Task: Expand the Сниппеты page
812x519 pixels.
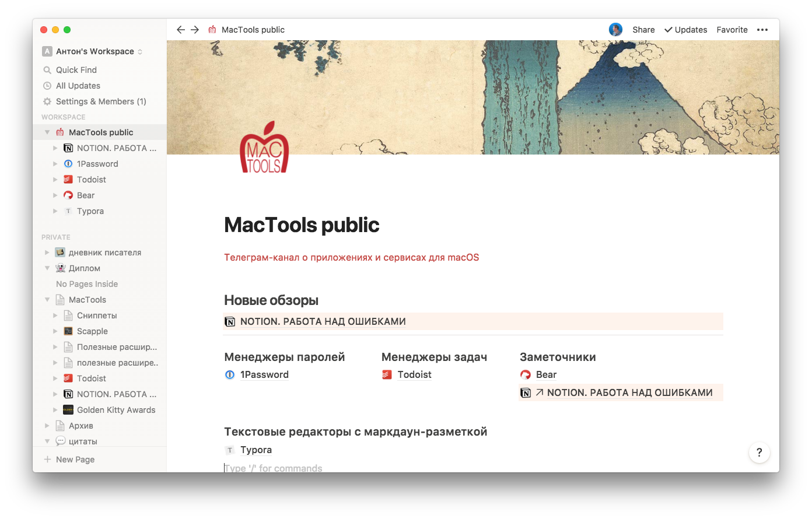Action: 55,315
